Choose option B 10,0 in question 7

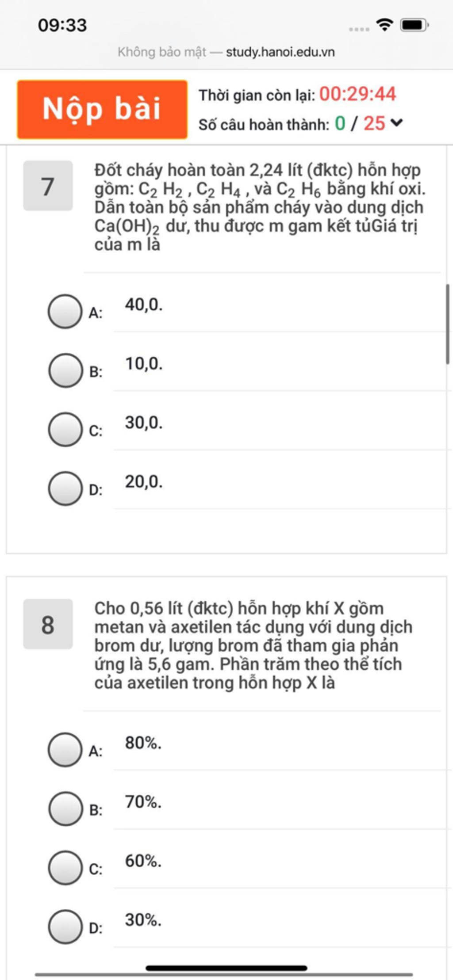(x=65, y=370)
